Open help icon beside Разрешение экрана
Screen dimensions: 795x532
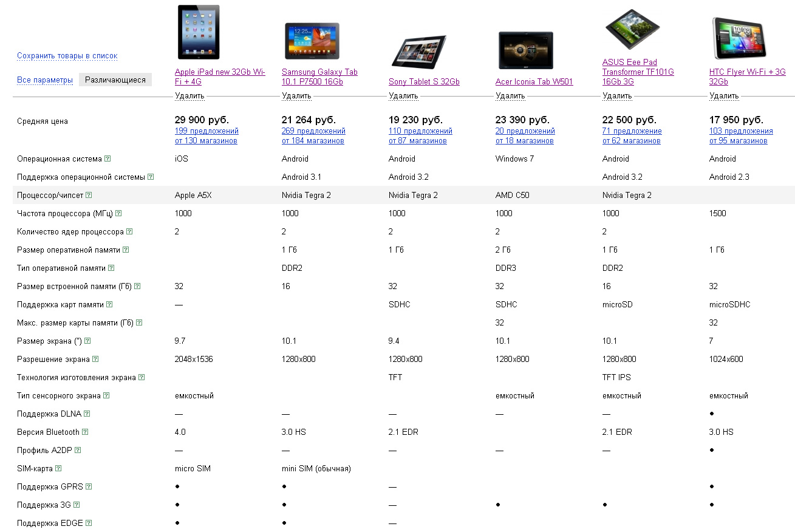click(95, 359)
